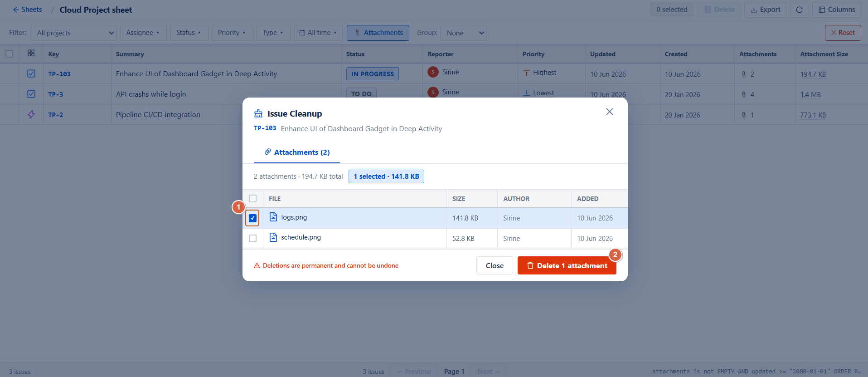Click the epic lightning icon for TP-2
This screenshot has height=377, width=868.
[x=31, y=114]
